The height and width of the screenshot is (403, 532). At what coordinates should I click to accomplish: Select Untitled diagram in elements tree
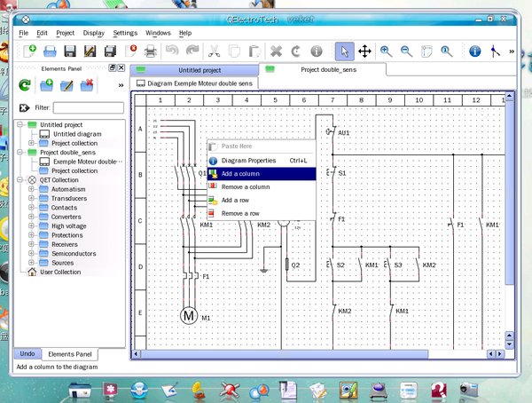pyautogui.click(x=77, y=134)
